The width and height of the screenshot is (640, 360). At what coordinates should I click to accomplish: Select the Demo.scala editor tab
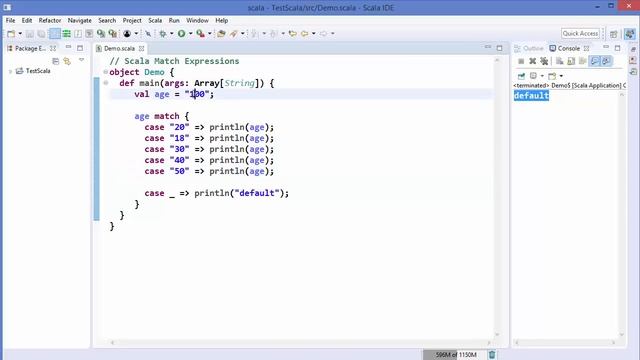point(119,49)
